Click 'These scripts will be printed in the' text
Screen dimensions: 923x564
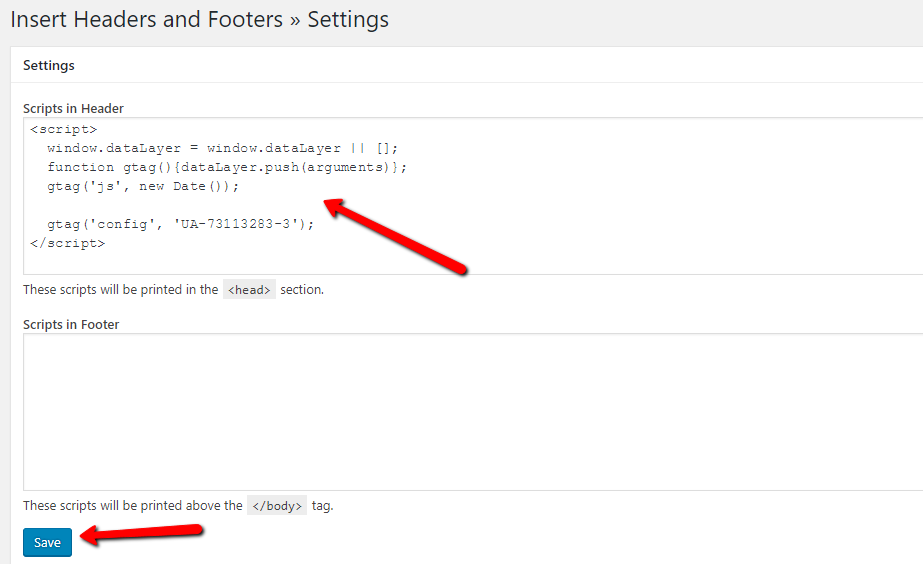pos(121,290)
